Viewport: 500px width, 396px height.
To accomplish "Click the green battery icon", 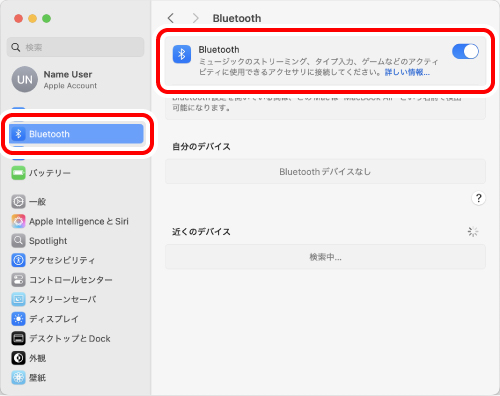I will [18, 173].
